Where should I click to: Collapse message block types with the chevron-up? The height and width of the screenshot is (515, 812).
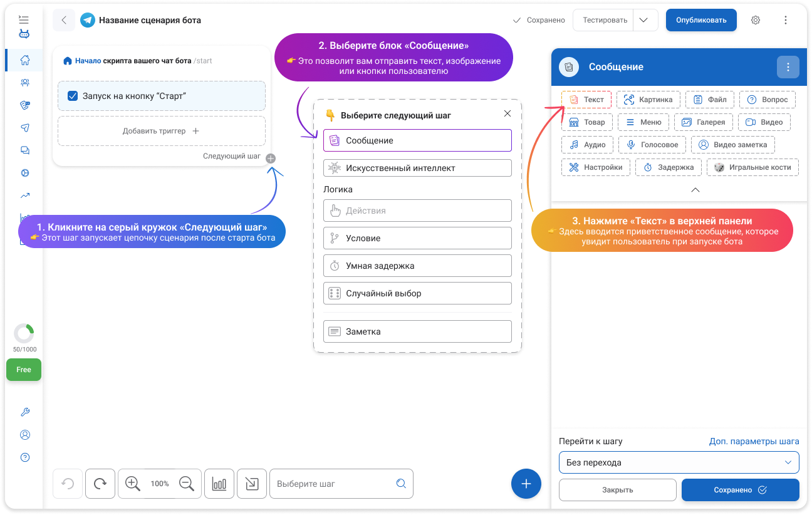[x=695, y=190]
